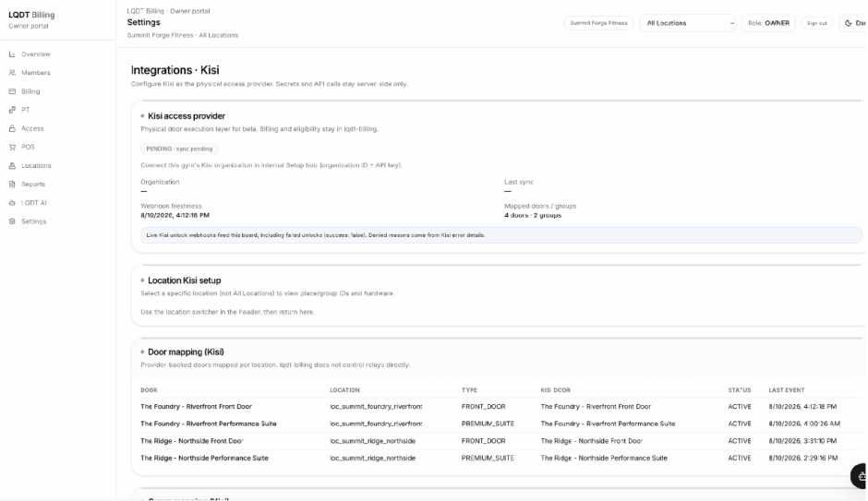The height and width of the screenshot is (501, 868).
Task: Click last event 8/10/2026, 2:29:16 PM
Action: [x=802, y=458]
